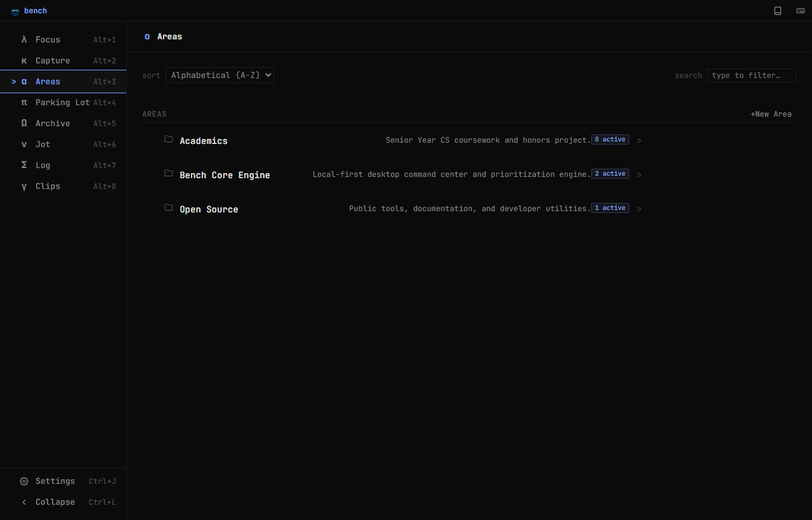Click the "0 active" badge
Screen dimensions: 812x520
click(610, 140)
